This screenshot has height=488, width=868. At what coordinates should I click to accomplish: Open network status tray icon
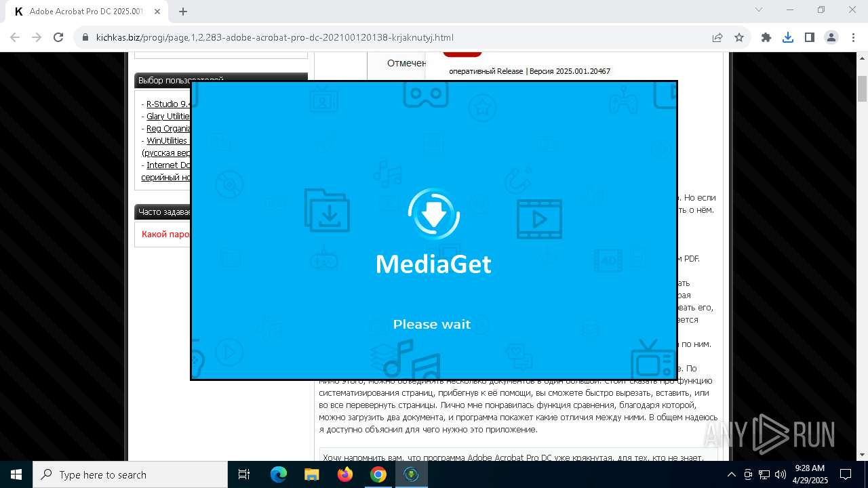tap(764, 474)
